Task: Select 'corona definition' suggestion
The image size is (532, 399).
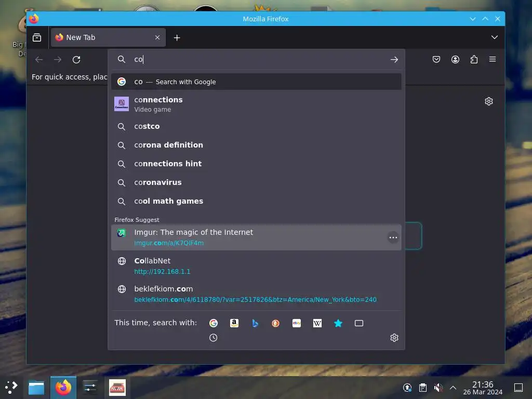Action: [256, 145]
